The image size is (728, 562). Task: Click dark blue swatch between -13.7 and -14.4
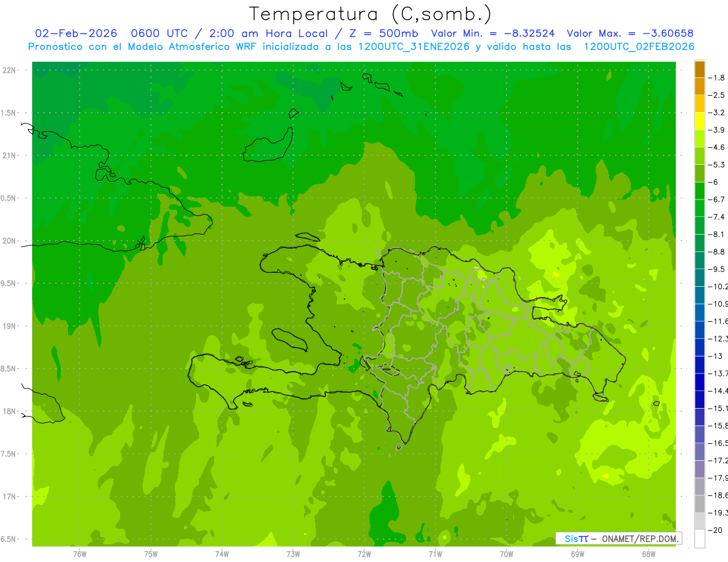tap(699, 382)
